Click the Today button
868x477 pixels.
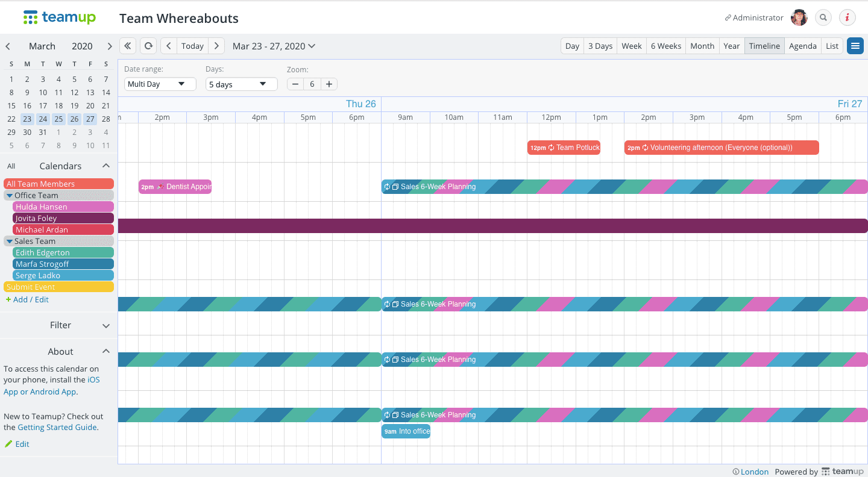pyautogui.click(x=192, y=46)
